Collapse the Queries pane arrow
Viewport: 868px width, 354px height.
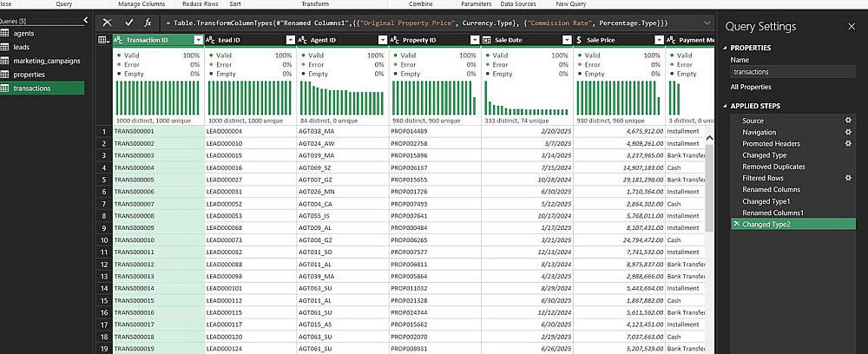pyautogui.click(x=85, y=20)
